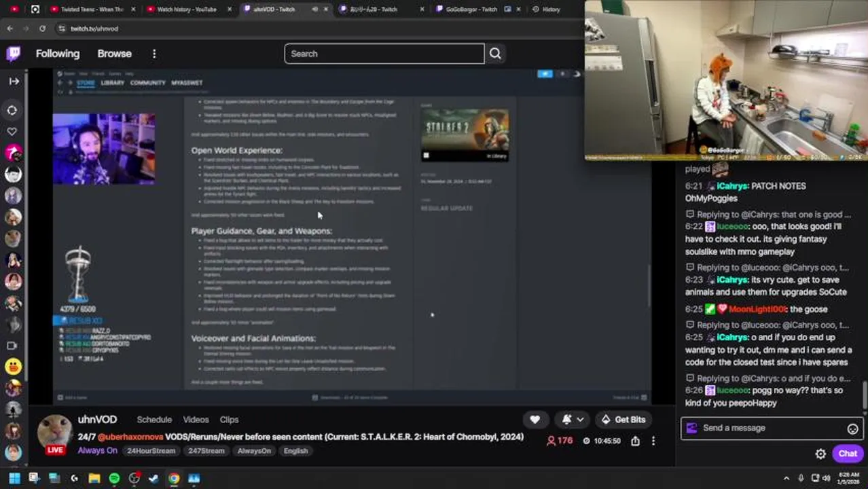868x489 pixels.
Task: Click the heart icon in the sidebar
Action: tap(12, 131)
